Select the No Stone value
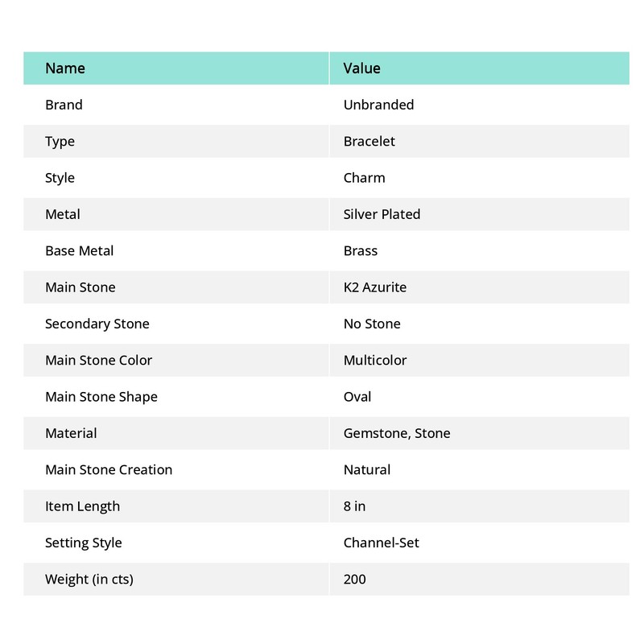 click(x=372, y=324)
